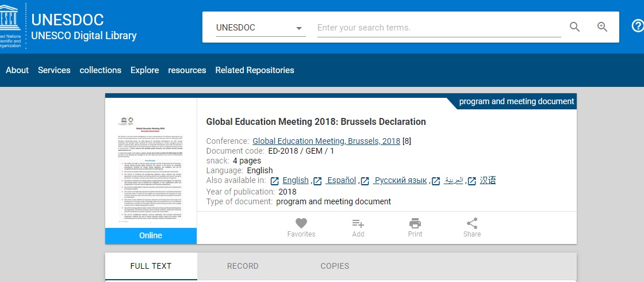Open the English version link
The image size is (644, 282).
tap(296, 180)
